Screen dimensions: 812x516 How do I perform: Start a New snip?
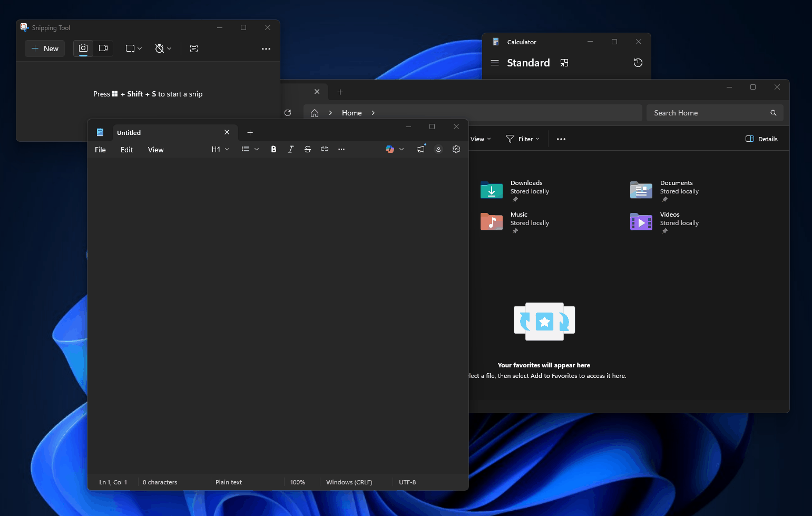45,48
